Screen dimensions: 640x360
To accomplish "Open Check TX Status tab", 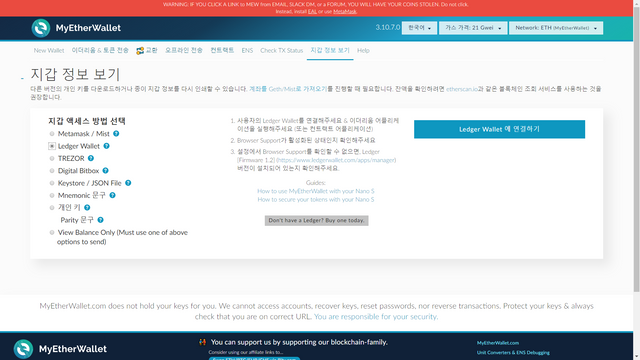I will tap(282, 51).
